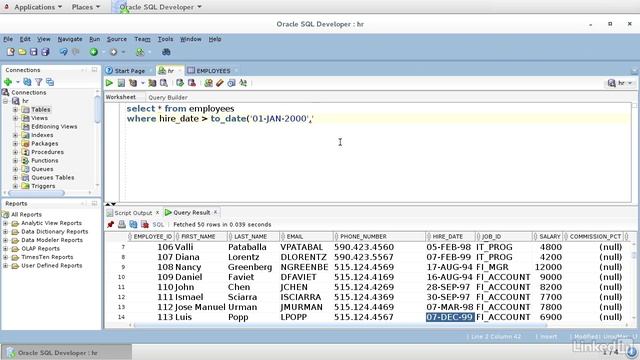Open the Source menu
The image size is (640, 360).
pos(117,39)
